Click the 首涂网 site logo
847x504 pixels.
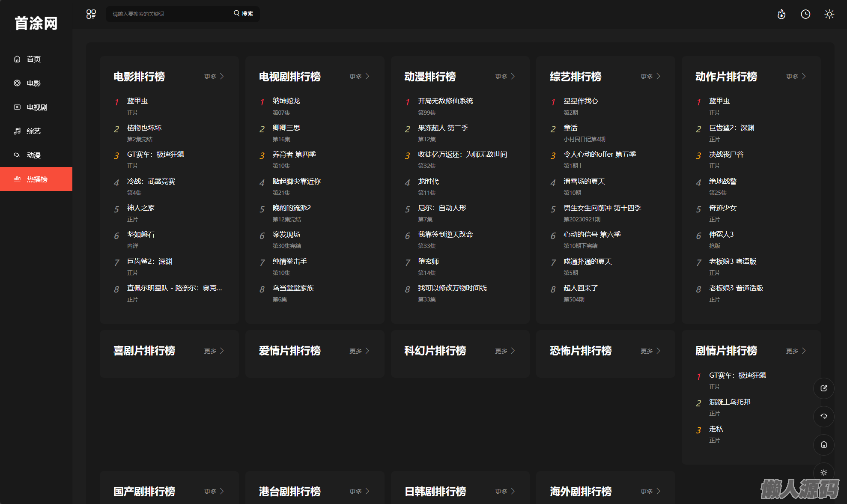[x=36, y=23]
